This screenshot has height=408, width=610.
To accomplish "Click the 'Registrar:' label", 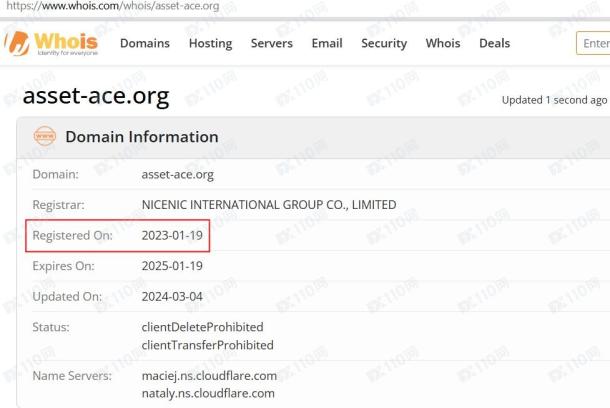I will tap(58, 205).
